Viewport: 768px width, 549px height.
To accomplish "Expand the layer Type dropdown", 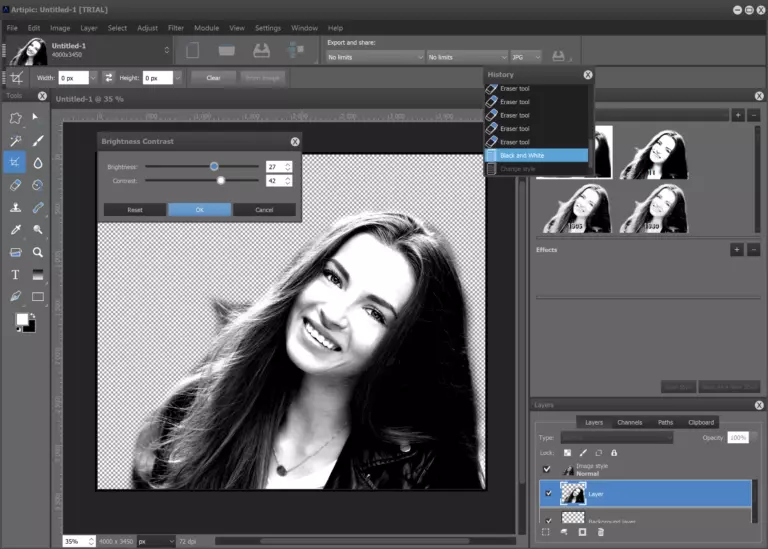I will (x=616, y=438).
